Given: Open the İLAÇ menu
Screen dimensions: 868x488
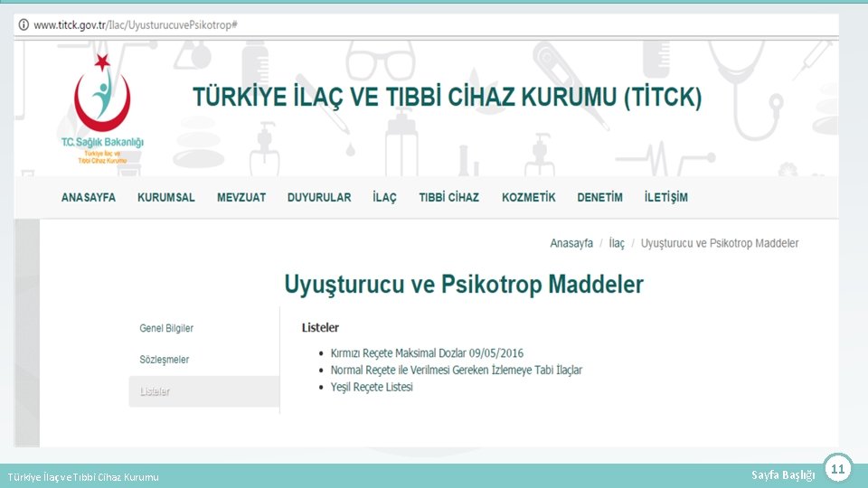Looking at the screenshot, I should click(x=384, y=198).
